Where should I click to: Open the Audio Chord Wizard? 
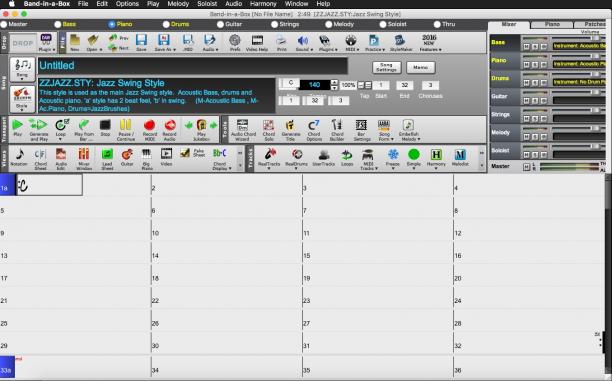[x=243, y=130]
